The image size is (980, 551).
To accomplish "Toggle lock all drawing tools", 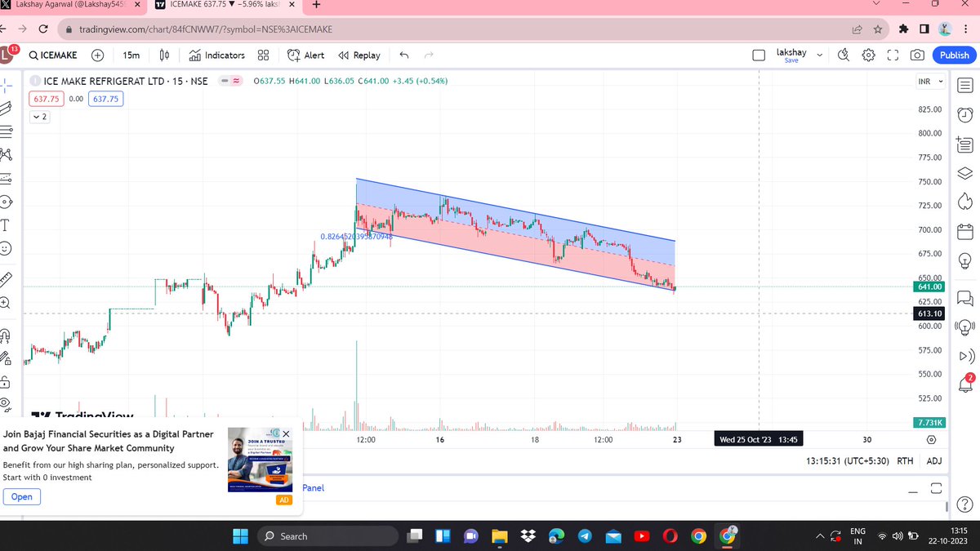I will click(x=7, y=381).
